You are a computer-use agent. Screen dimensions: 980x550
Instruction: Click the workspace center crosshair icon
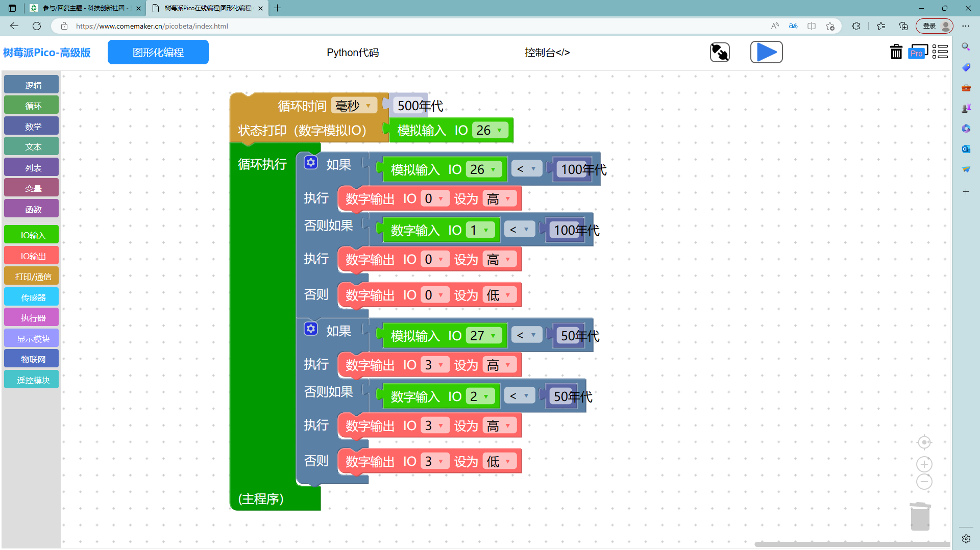tap(924, 442)
